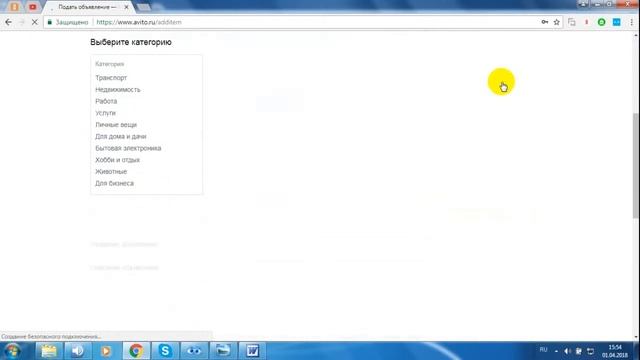This screenshot has height=360, width=640.
Task: Open the Бытовая электроника category
Action: click(x=128, y=148)
